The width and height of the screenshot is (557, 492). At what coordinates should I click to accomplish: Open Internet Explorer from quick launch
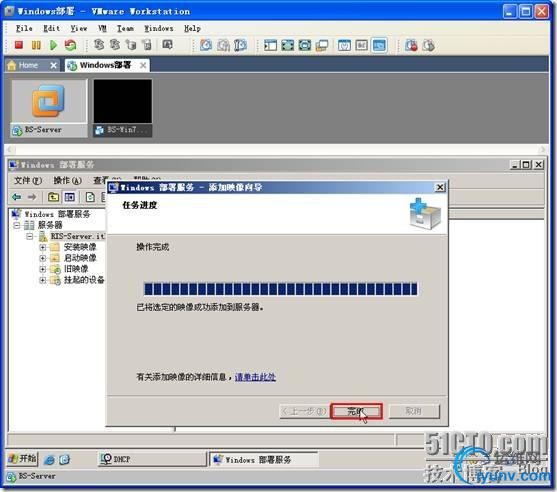[x=49, y=460]
